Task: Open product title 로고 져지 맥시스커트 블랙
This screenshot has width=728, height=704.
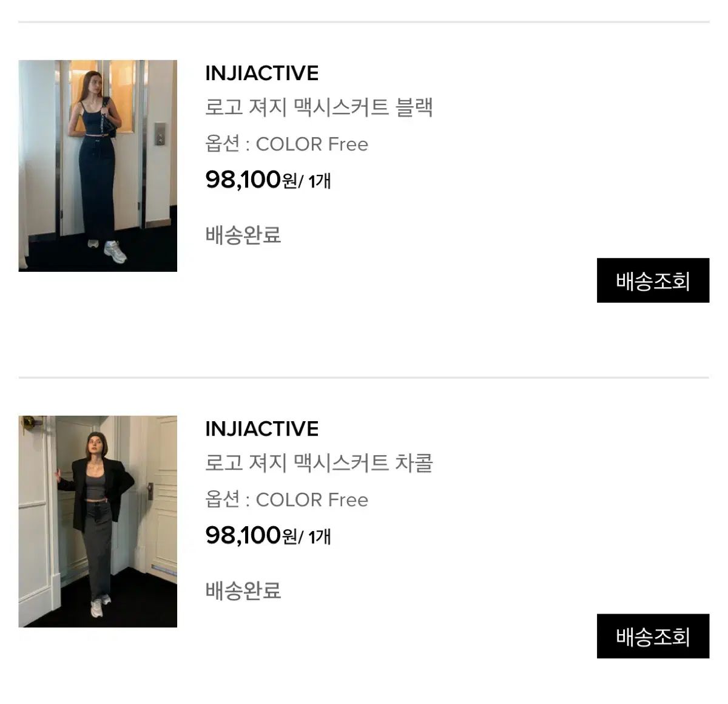Action: pyautogui.click(x=319, y=108)
